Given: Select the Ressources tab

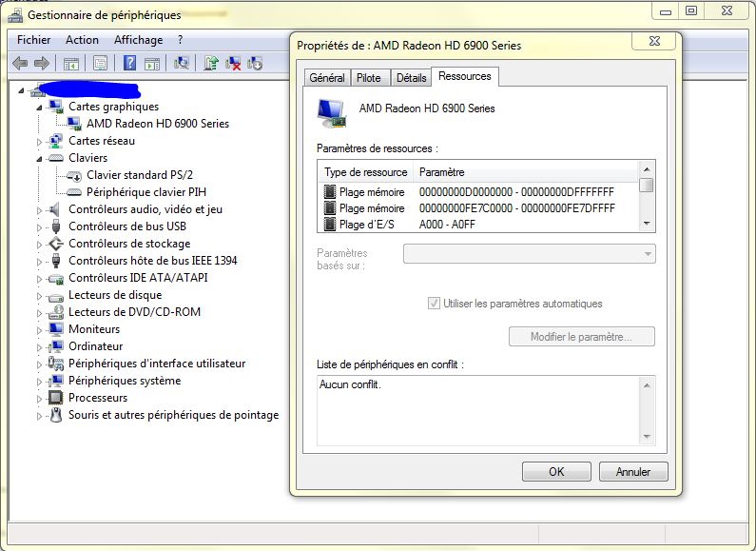Looking at the screenshot, I should coord(465,76).
